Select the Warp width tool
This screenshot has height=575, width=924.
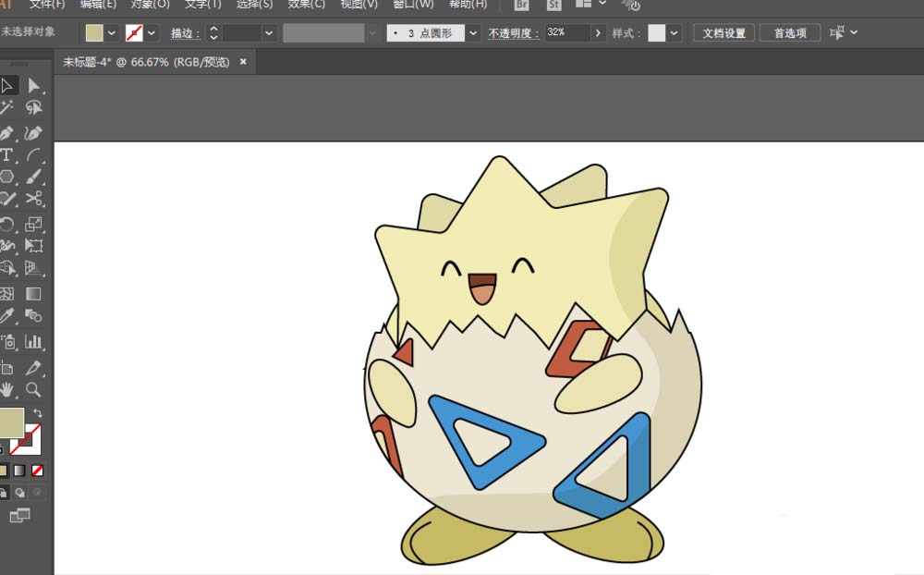pyautogui.click(x=7, y=245)
